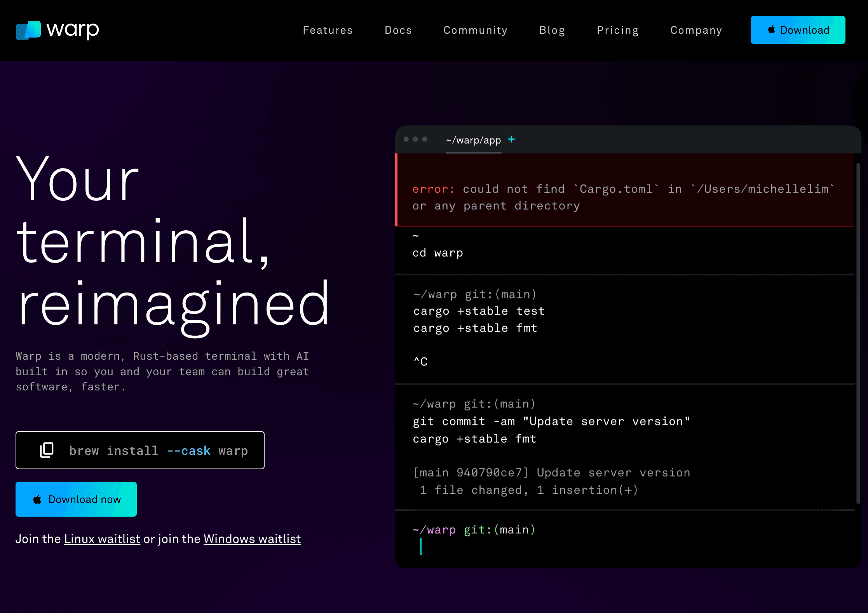
Task: Open the Community nav item
Action: pos(475,30)
